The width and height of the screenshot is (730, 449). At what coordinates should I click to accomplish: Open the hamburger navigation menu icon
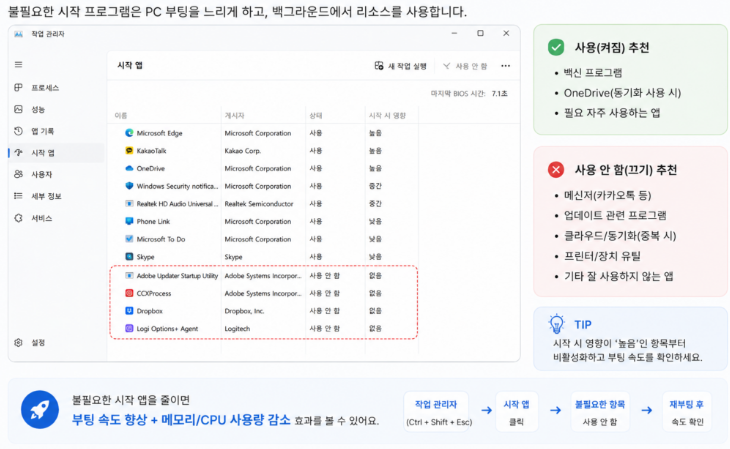click(x=18, y=64)
